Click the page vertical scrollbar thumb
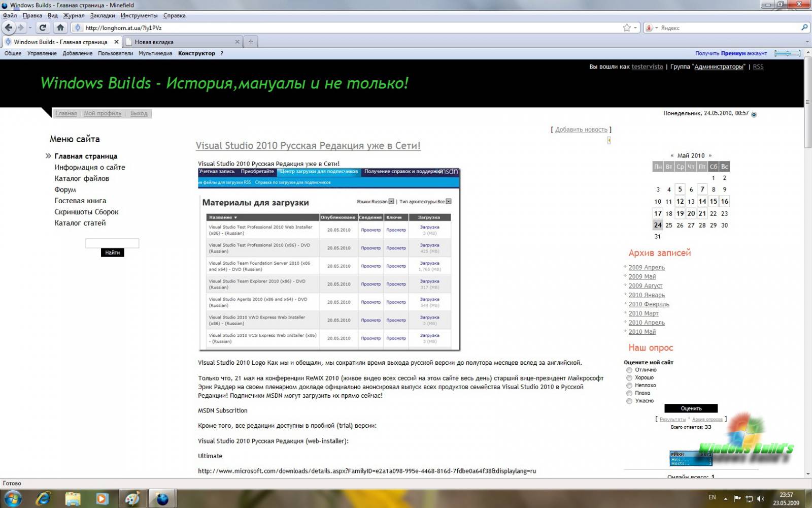Viewport: 812px width, 508px height. pyautogui.click(x=807, y=103)
